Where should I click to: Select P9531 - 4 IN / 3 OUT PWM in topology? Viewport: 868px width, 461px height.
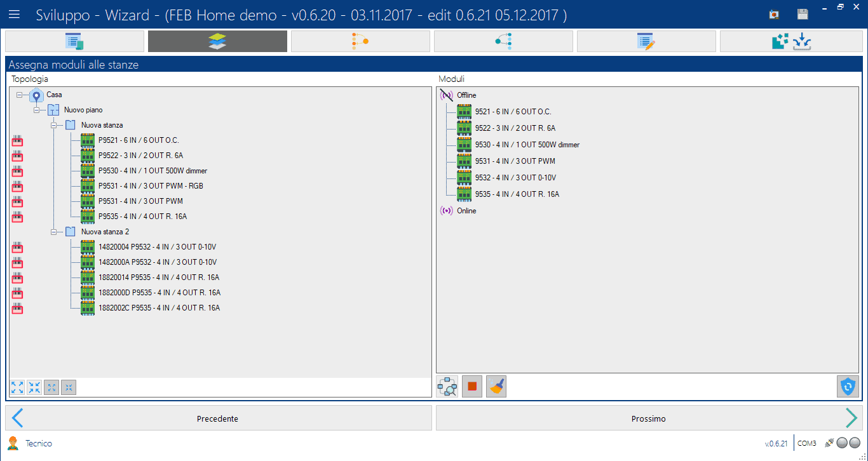point(140,201)
